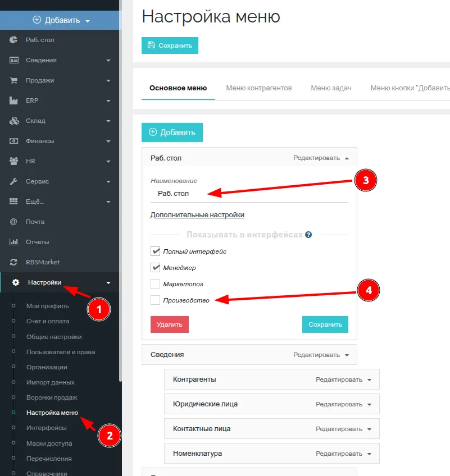Click the @ icon beside Почта

[14, 222]
